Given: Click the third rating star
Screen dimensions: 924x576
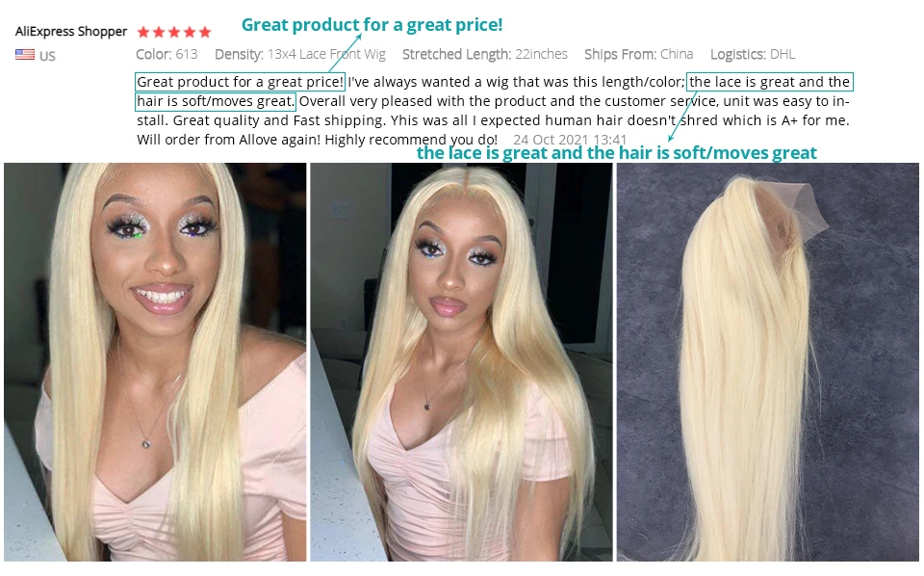Looking at the screenshot, I should (174, 32).
